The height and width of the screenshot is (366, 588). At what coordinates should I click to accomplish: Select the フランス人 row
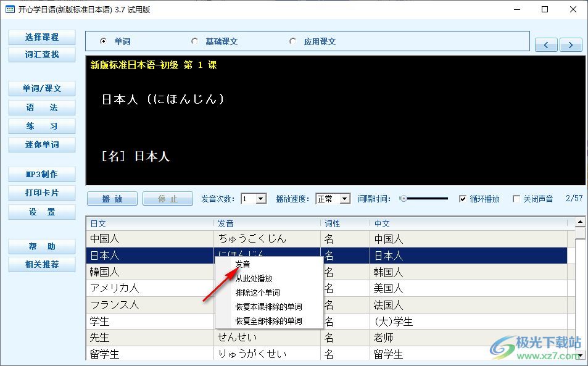(x=327, y=305)
